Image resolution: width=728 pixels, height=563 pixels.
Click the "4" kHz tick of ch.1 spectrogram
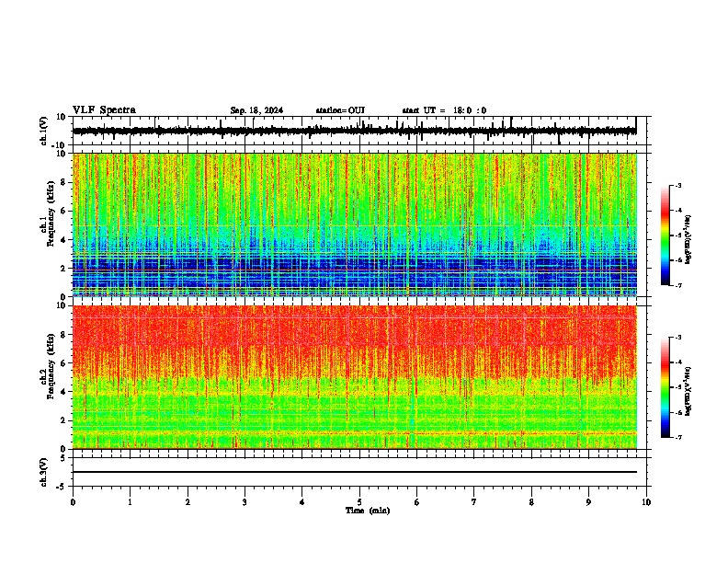tap(64, 240)
